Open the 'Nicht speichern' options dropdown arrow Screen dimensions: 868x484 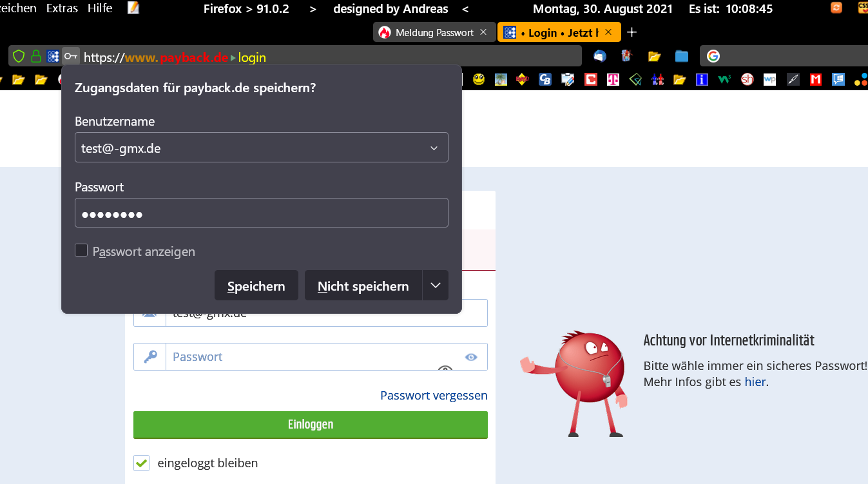(x=436, y=286)
